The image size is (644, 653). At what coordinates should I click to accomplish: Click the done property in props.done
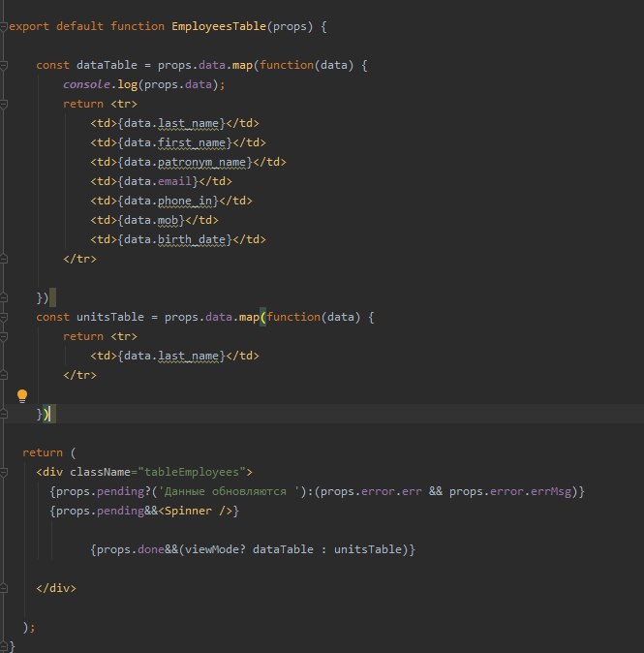pos(151,549)
